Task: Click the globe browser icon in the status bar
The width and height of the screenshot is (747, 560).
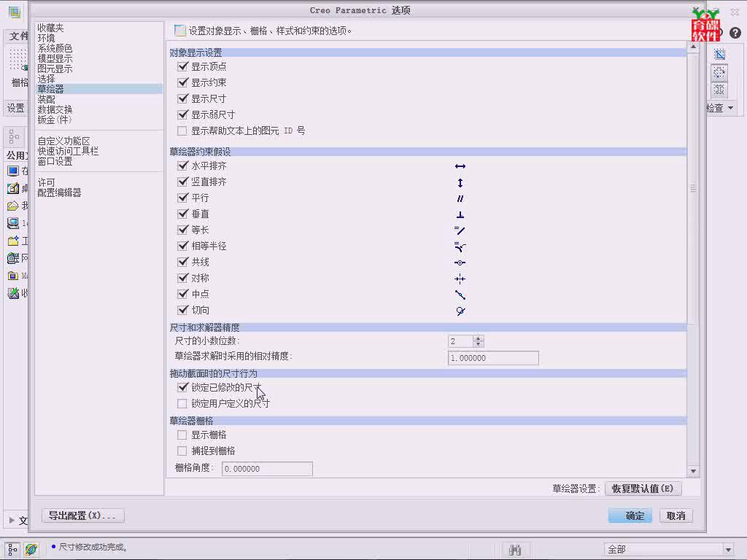Action: 31,549
